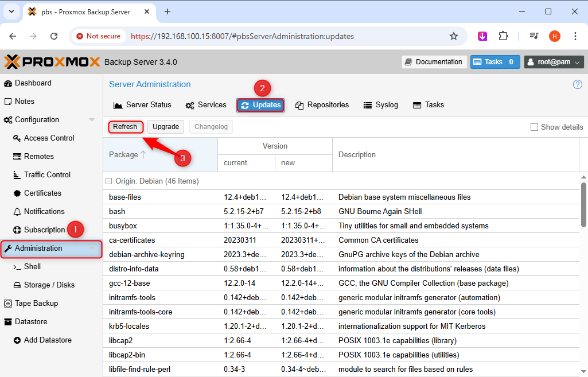This screenshot has width=588, height=377.
Task: Select the ca-certificates package row
Action: (x=341, y=240)
